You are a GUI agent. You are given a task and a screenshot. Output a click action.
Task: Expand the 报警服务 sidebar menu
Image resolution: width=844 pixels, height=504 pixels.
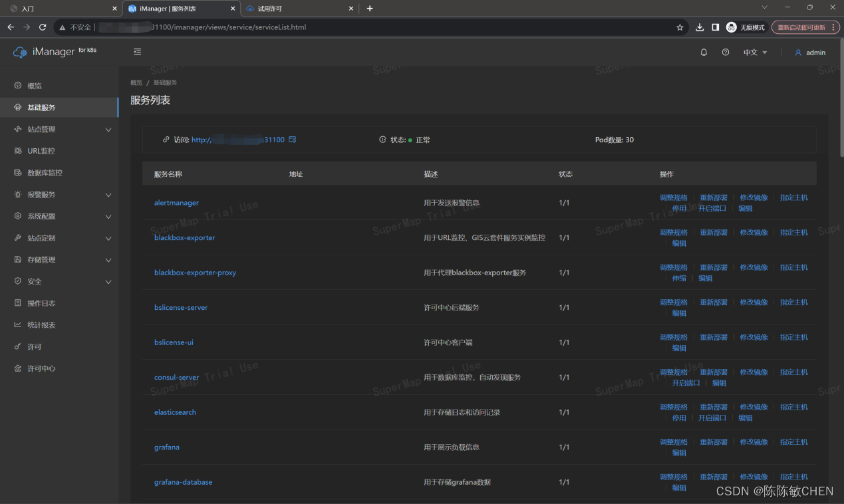coord(108,195)
